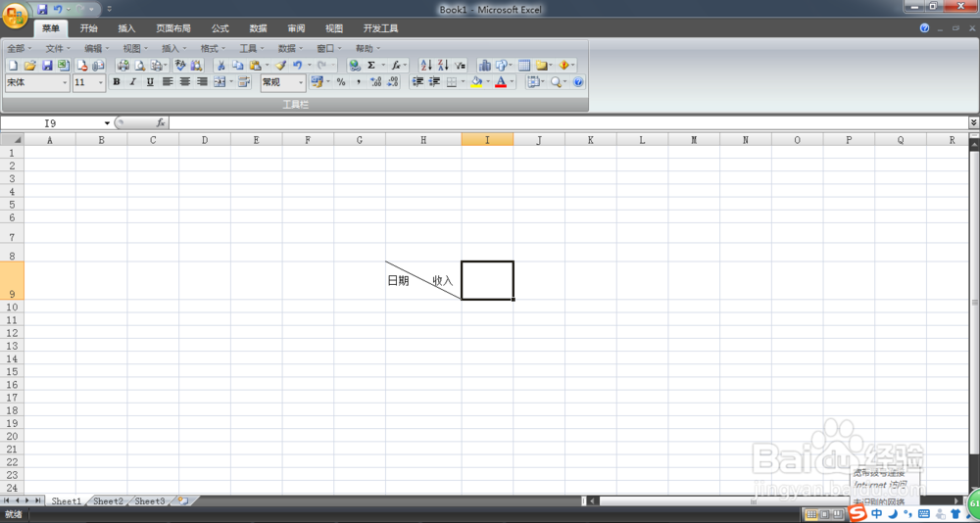This screenshot has height=523, width=980.
Task: Open the 全部 menu dropdown
Action: pyautogui.click(x=18, y=48)
